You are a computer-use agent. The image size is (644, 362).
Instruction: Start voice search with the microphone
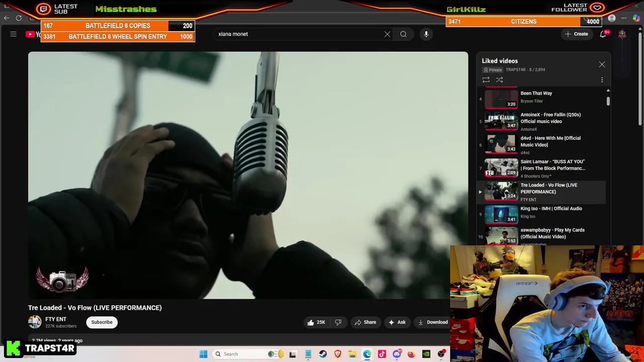coord(426,34)
